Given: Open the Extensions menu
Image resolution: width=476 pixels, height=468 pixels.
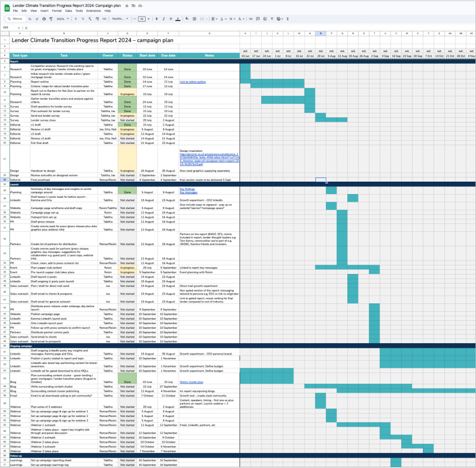Looking at the screenshot, I should (93, 10).
